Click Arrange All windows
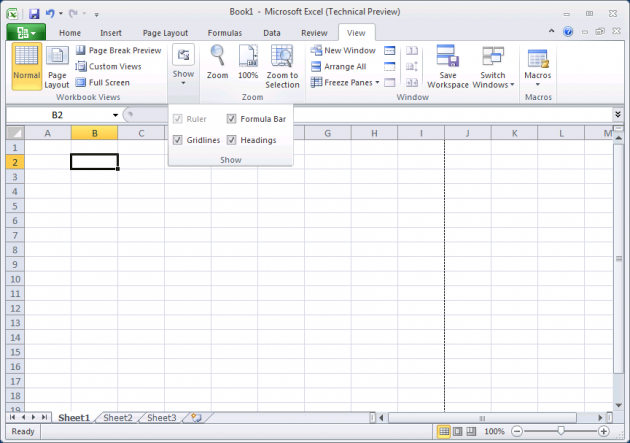Viewport: 630px width, 443px height. tap(338, 66)
